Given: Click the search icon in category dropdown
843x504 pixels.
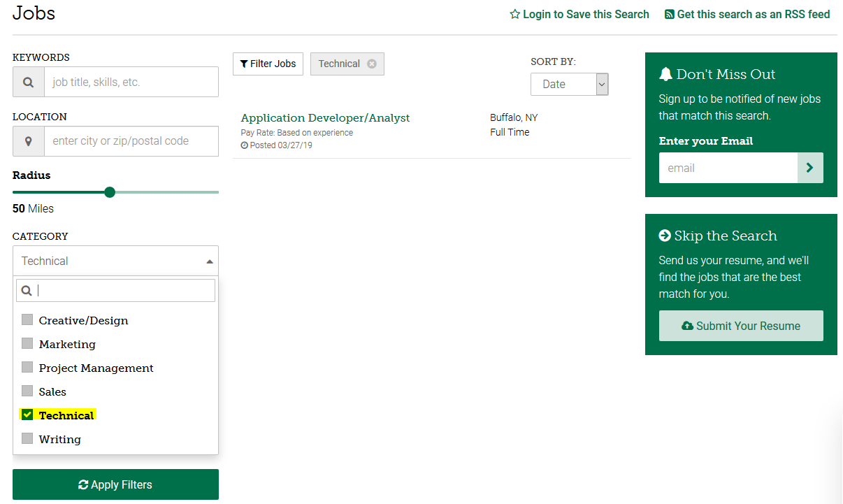Looking at the screenshot, I should coord(27,291).
